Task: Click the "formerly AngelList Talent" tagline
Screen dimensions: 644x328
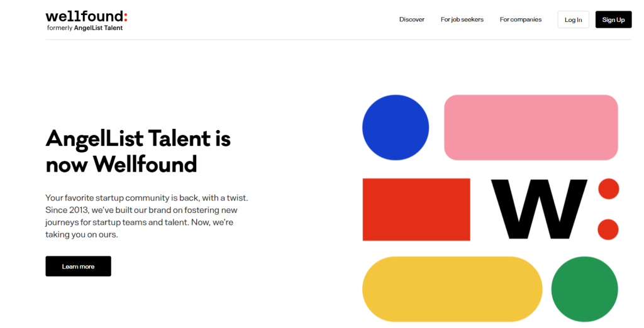Action: 85,28
